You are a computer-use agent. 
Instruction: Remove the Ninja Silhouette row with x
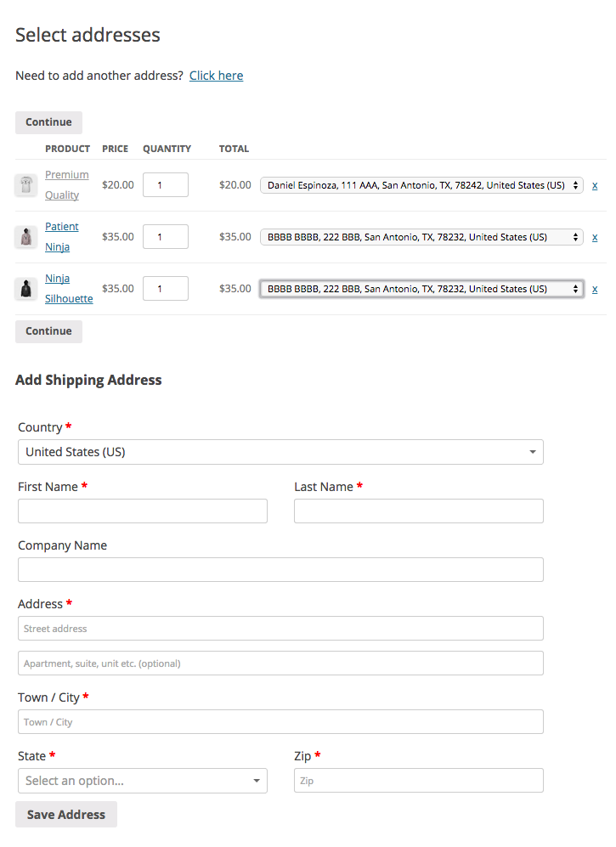[595, 289]
